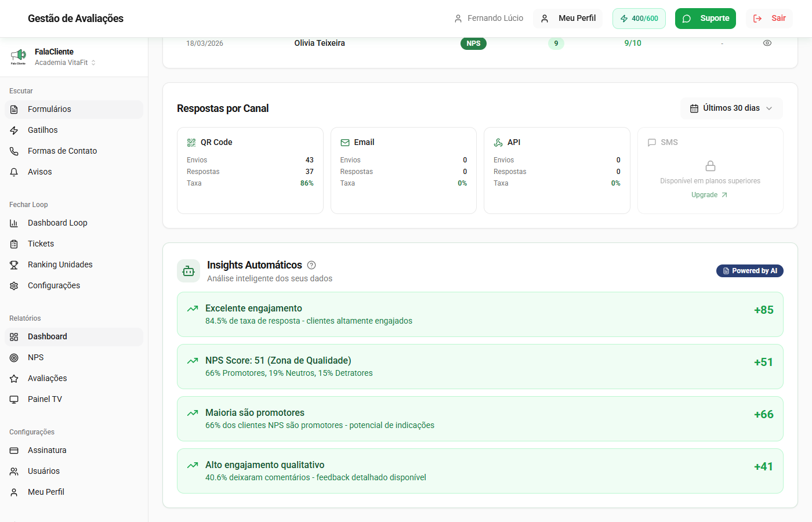Open Gatilhos in the sidebar
Image resolution: width=812 pixels, height=522 pixels.
[x=43, y=130]
